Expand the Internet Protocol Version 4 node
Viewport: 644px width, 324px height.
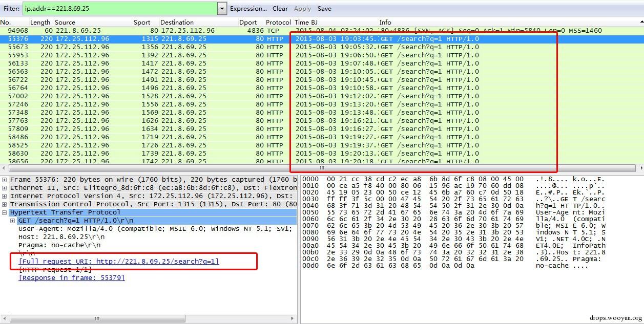5,196
